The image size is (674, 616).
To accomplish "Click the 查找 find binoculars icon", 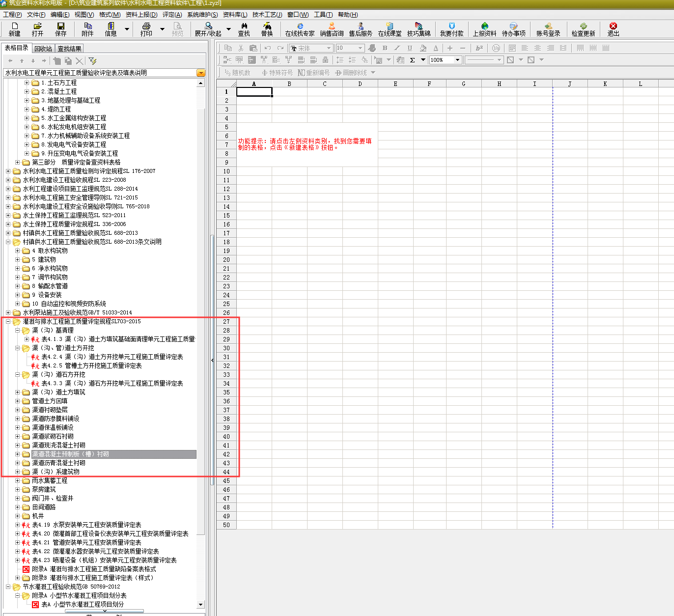I will coord(244,29).
